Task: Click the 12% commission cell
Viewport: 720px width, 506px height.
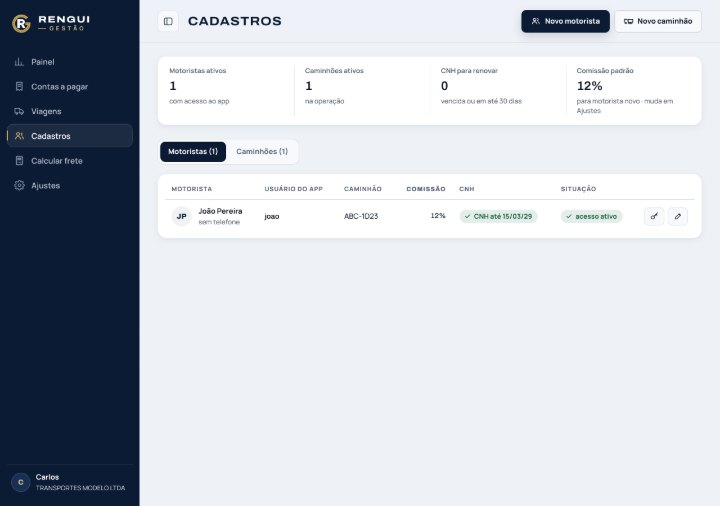Action: click(x=438, y=216)
